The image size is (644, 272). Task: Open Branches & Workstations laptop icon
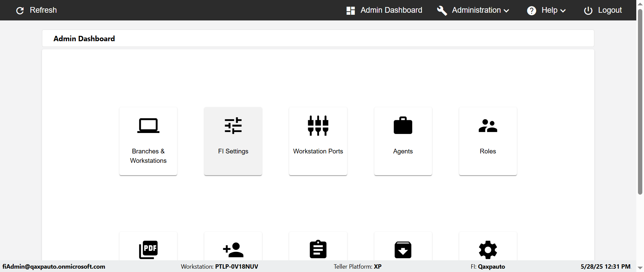tap(148, 126)
